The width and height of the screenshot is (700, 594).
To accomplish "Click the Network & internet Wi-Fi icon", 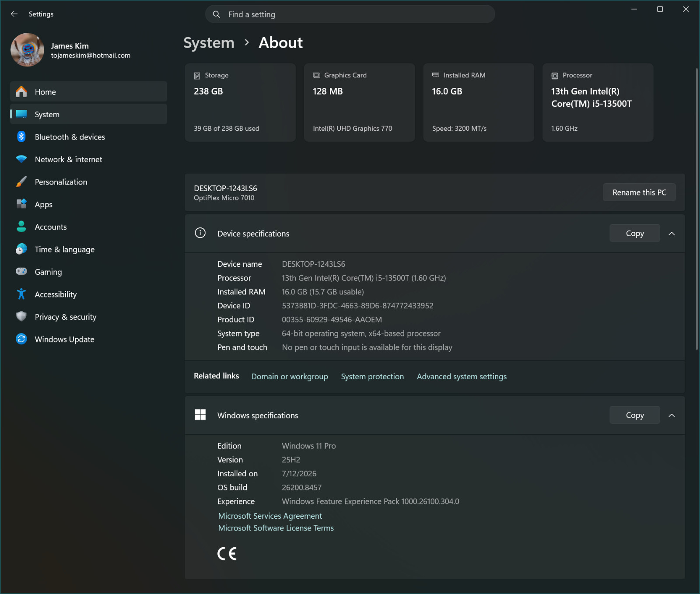I will [21, 159].
